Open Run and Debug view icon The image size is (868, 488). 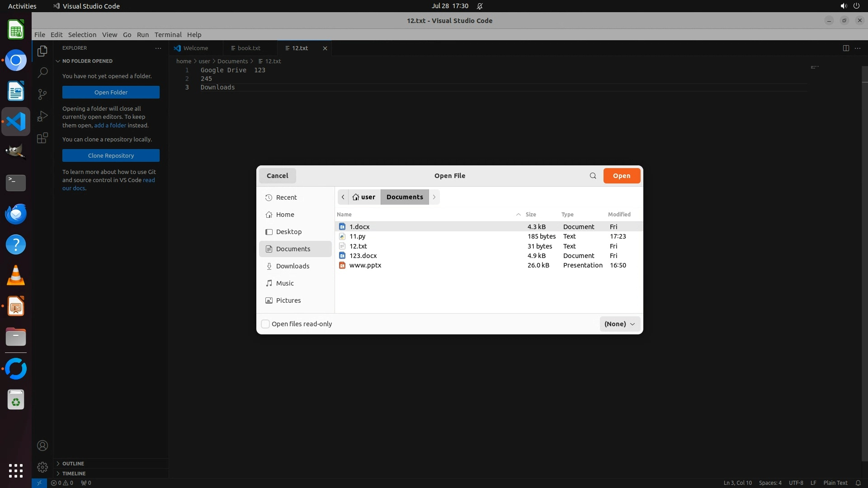click(42, 116)
